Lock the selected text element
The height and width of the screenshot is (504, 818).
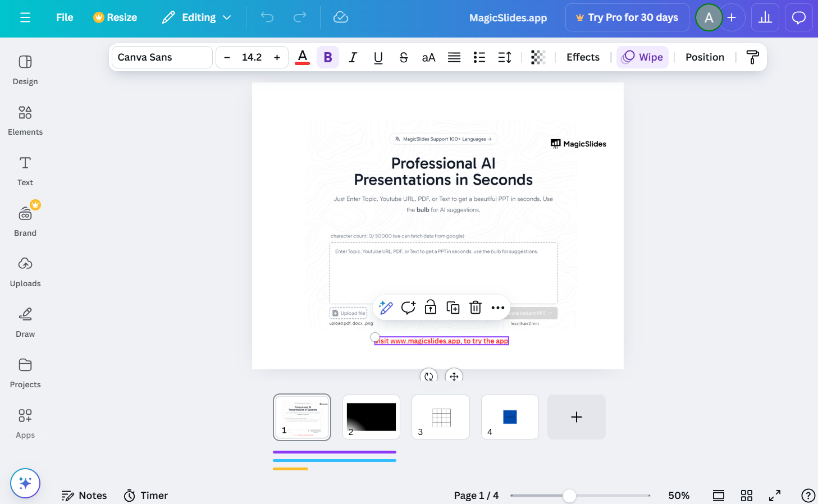point(431,308)
